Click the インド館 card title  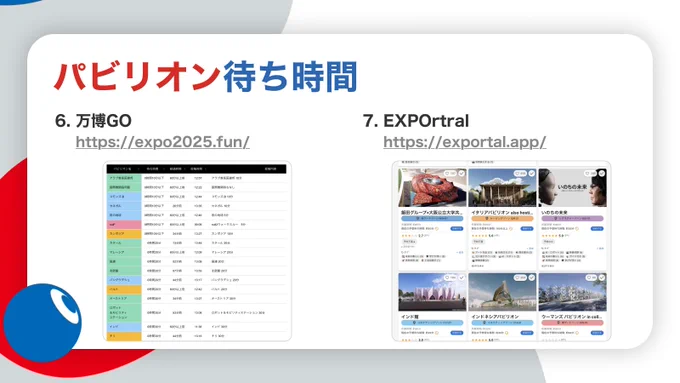410,317
